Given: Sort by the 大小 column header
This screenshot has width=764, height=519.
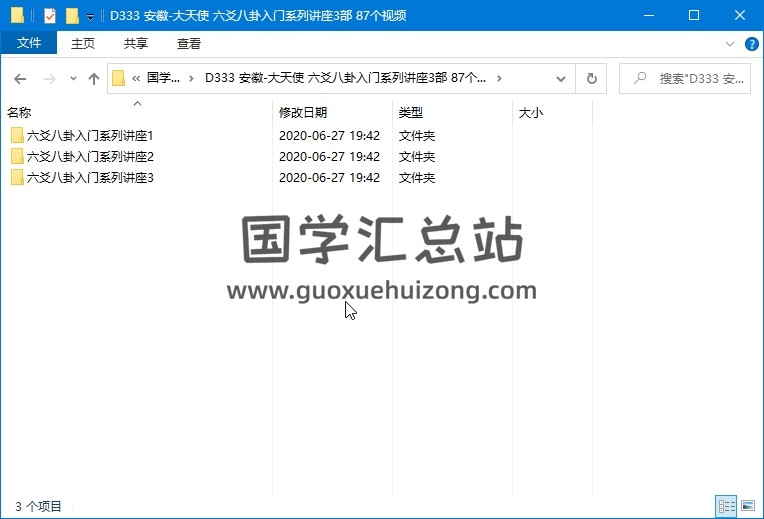Looking at the screenshot, I should 531,113.
